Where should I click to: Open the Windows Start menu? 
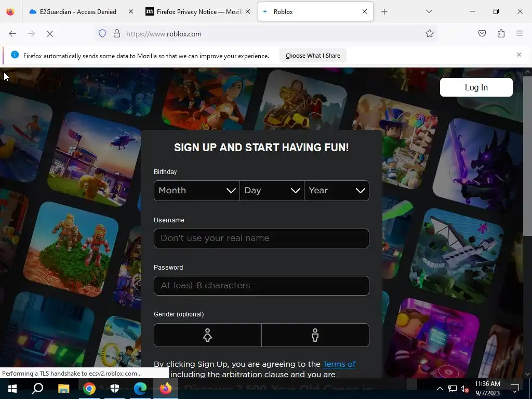click(12, 389)
